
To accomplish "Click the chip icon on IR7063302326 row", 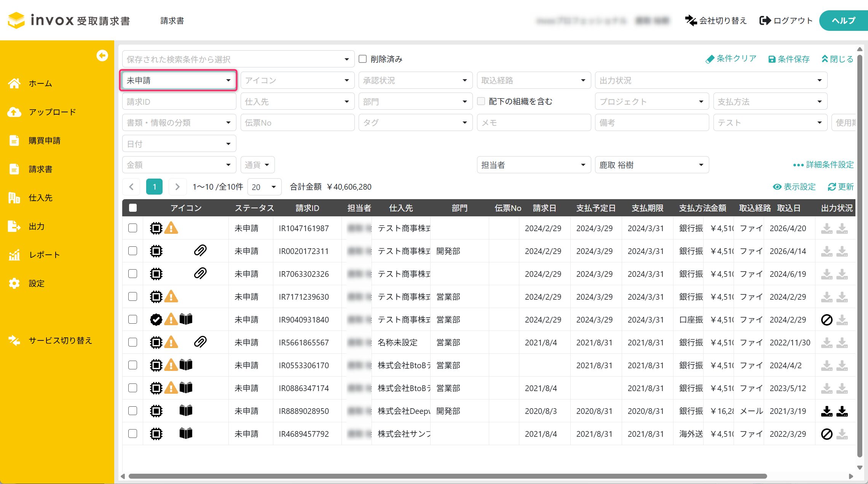I will pos(156,274).
